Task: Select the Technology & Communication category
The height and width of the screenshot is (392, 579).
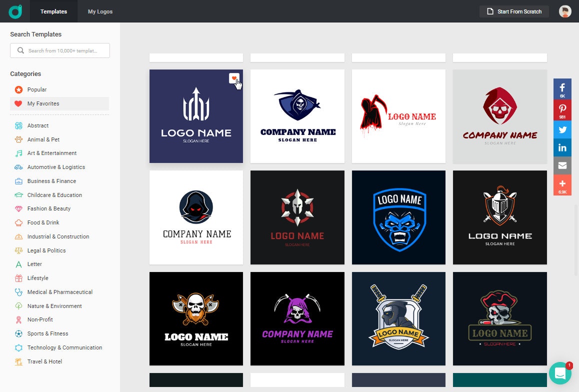Action: tap(59, 347)
